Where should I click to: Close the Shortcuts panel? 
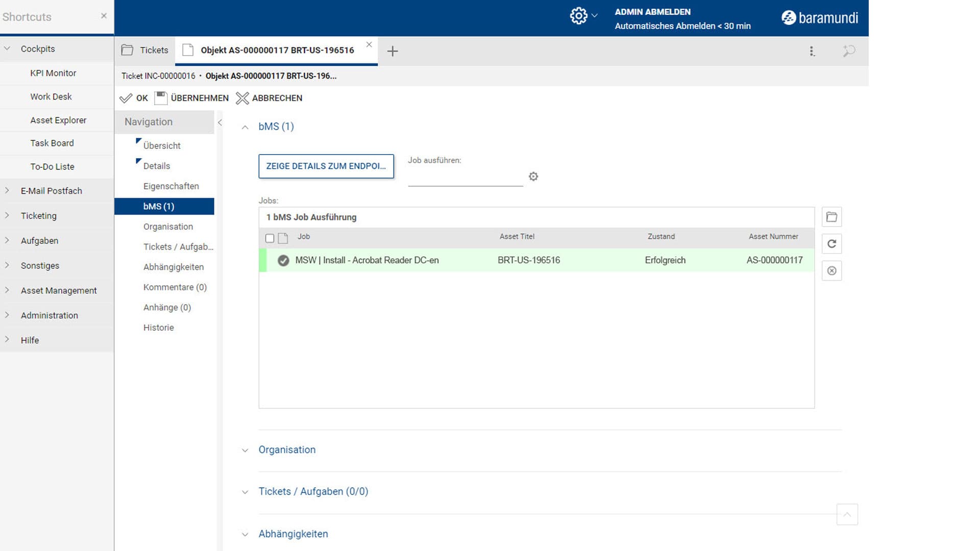[x=104, y=16]
